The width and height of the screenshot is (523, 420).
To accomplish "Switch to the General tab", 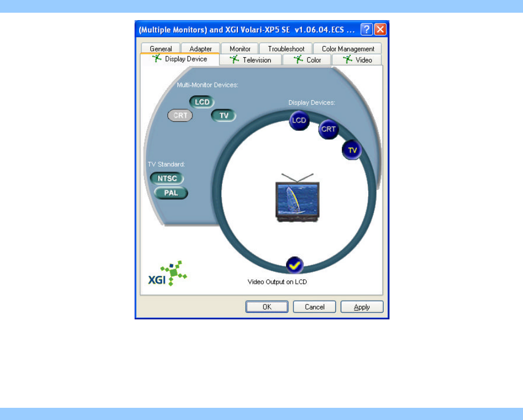I will 161,49.
